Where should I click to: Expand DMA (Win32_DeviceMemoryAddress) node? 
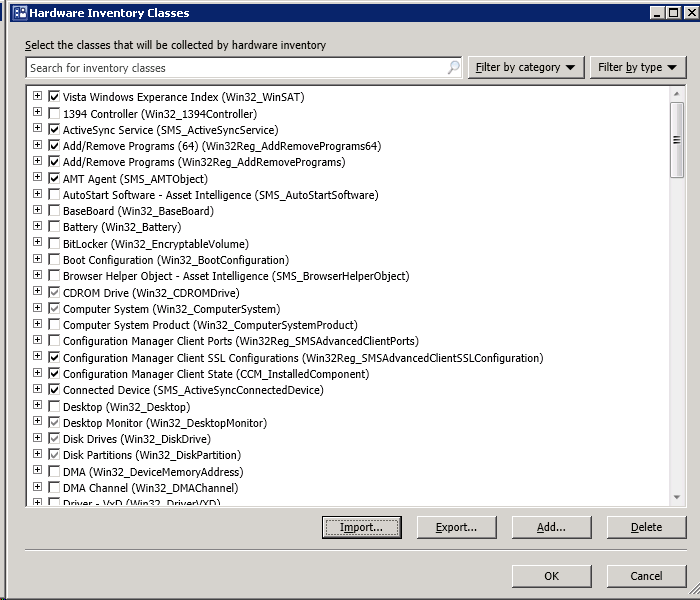(38, 470)
